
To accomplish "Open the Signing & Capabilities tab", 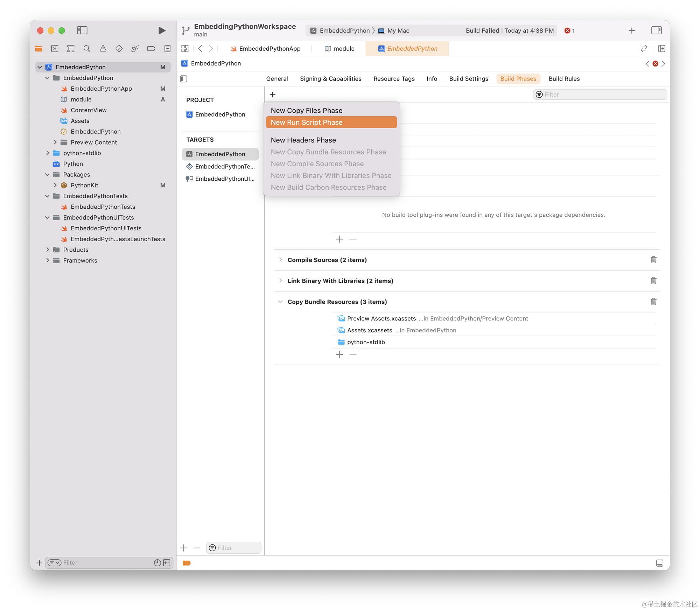I will click(x=330, y=79).
